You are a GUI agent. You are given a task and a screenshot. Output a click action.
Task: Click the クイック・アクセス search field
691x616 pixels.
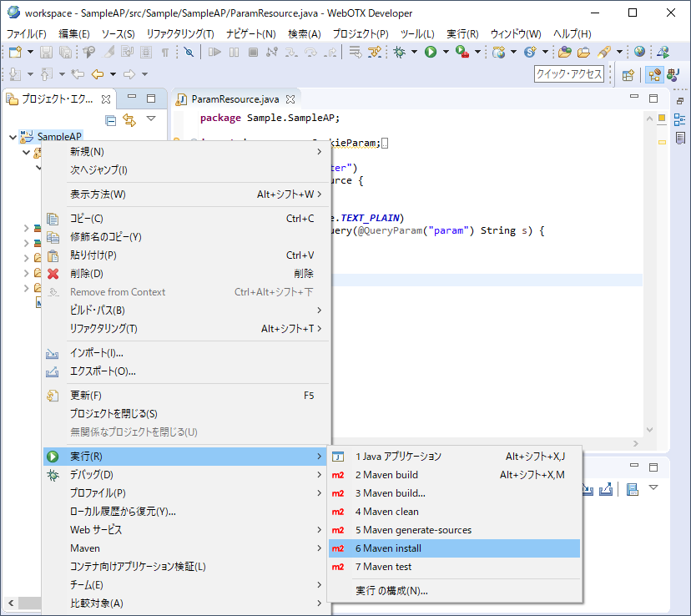569,74
